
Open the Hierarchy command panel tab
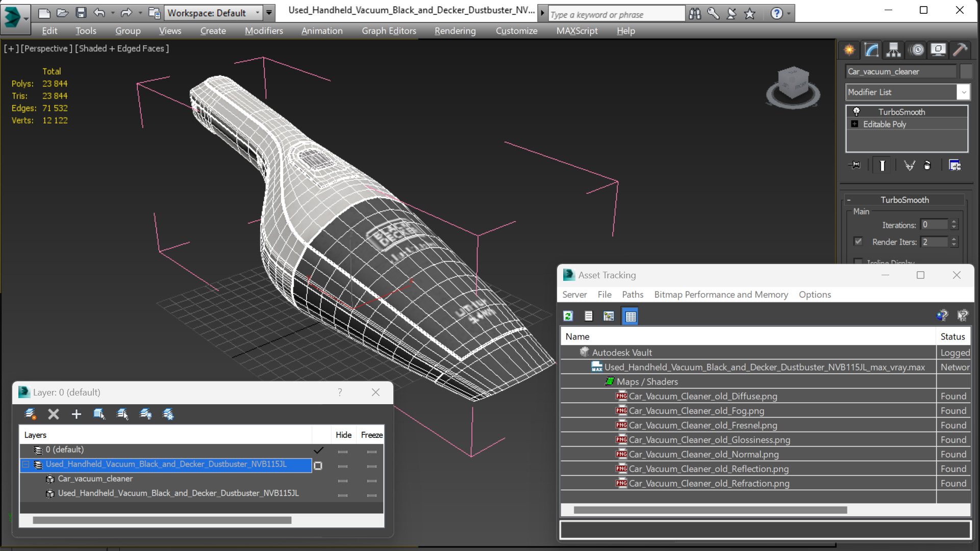click(893, 49)
